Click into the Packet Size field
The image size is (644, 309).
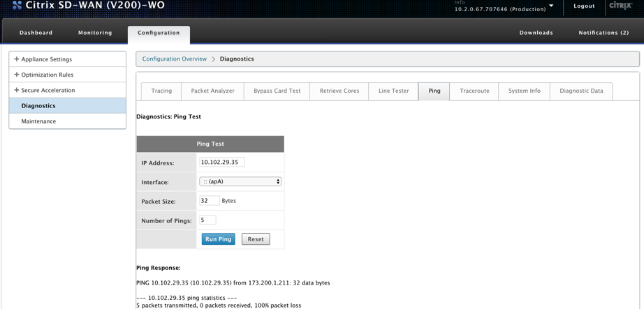[210, 201]
